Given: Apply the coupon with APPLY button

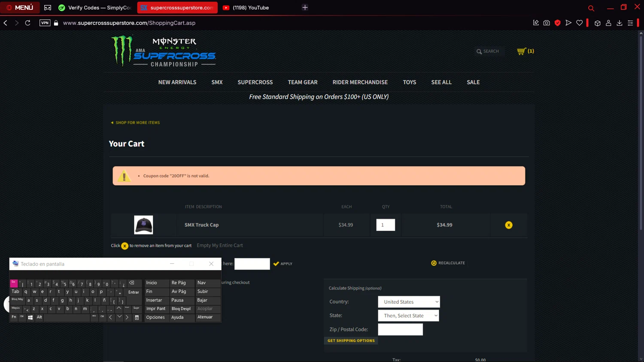Looking at the screenshot, I should (283, 264).
